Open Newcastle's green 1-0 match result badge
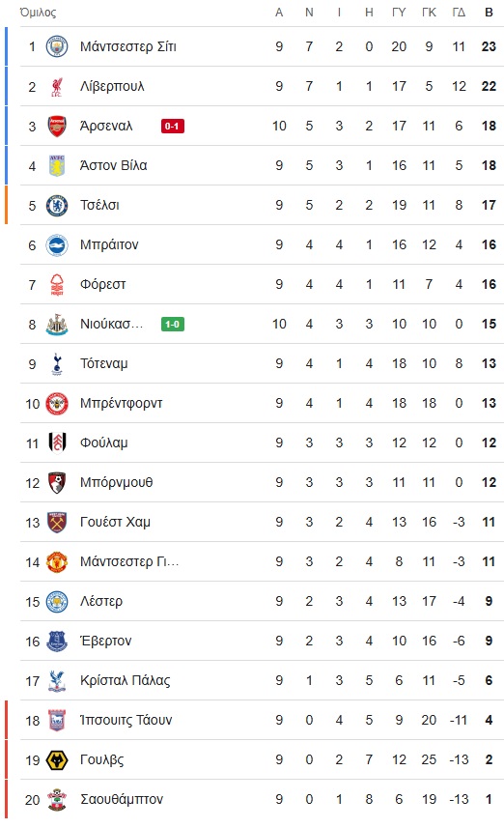Viewport: 504px width, 828px height. point(173,325)
